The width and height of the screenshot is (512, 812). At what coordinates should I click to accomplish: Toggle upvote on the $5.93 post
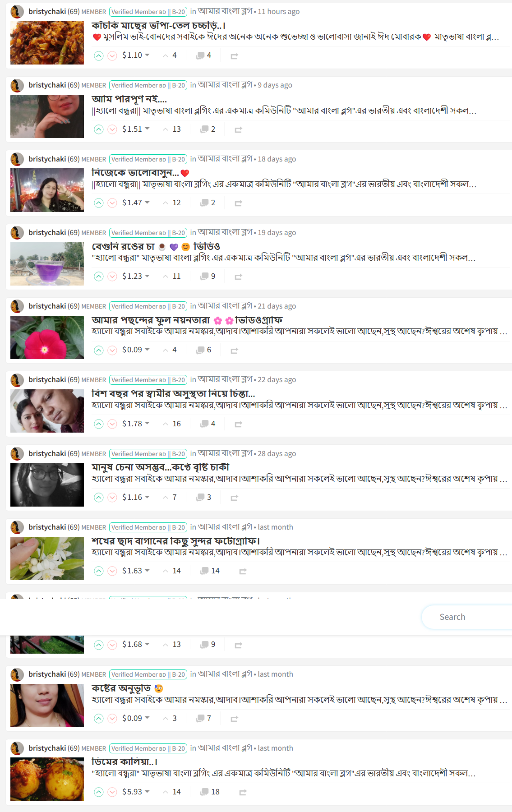[x=99, y=792]
